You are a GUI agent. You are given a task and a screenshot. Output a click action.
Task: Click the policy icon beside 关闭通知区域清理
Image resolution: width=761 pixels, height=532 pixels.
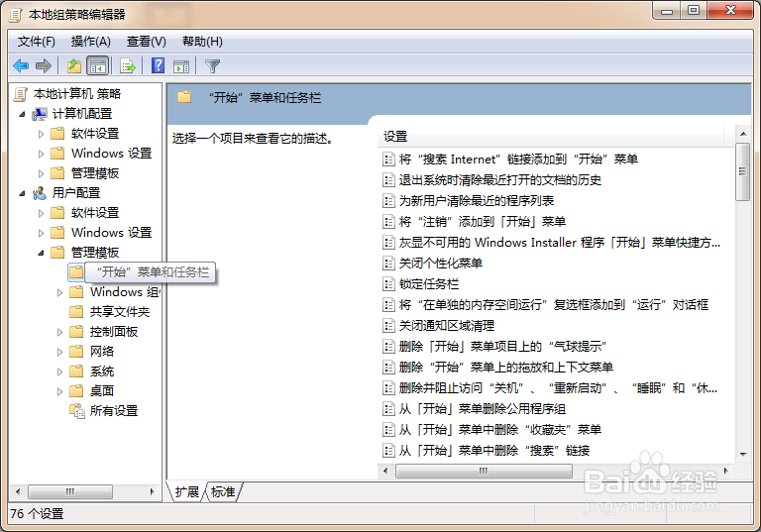pos(388,326)
